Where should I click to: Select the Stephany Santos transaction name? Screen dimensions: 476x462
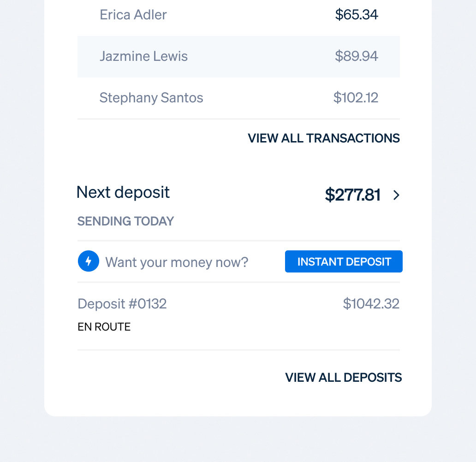pyautogui.click(x=151, y=98)
